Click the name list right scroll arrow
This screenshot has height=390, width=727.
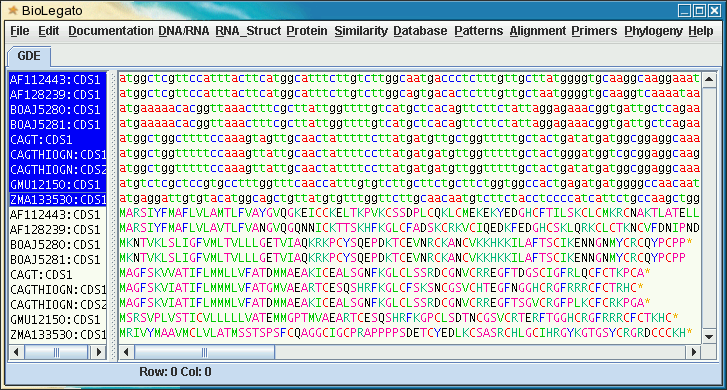point(98,352)
